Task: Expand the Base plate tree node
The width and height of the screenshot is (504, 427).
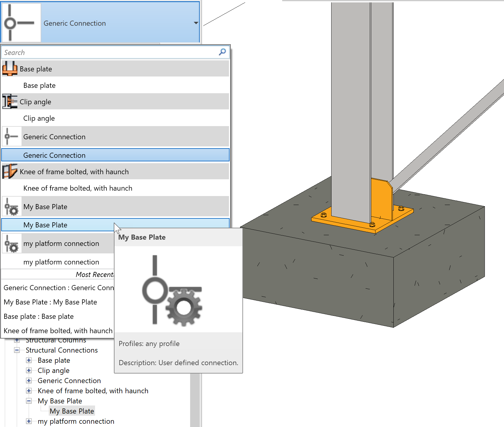Action: pos(29,360)
